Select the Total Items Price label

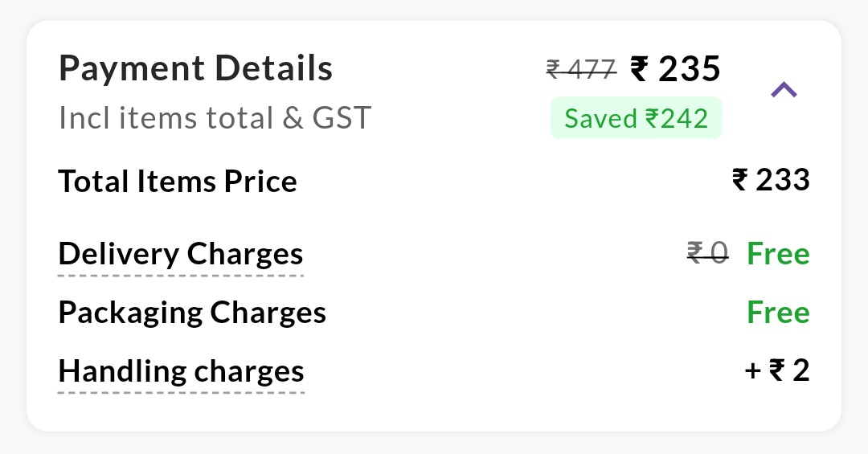click(x=178, y=182)
